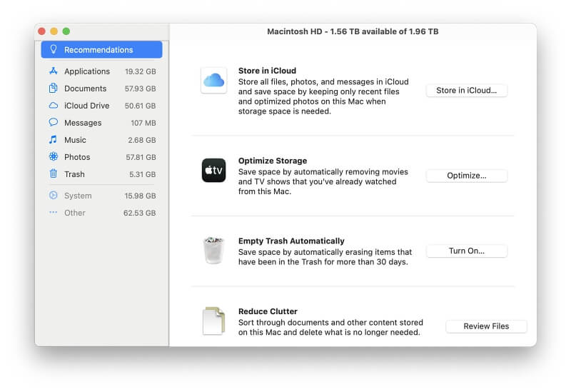Click the 19.32 GB Applications size

(x=141, y=71)
